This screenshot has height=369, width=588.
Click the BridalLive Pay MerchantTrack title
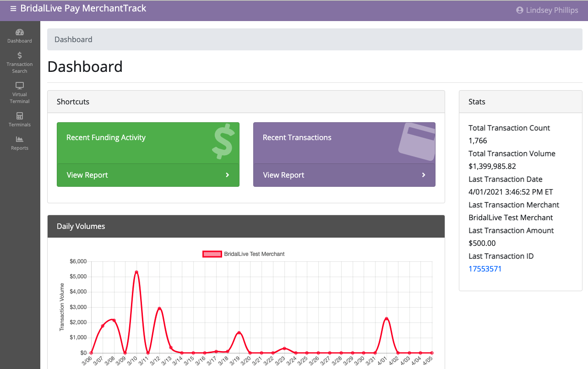[83, 8]
